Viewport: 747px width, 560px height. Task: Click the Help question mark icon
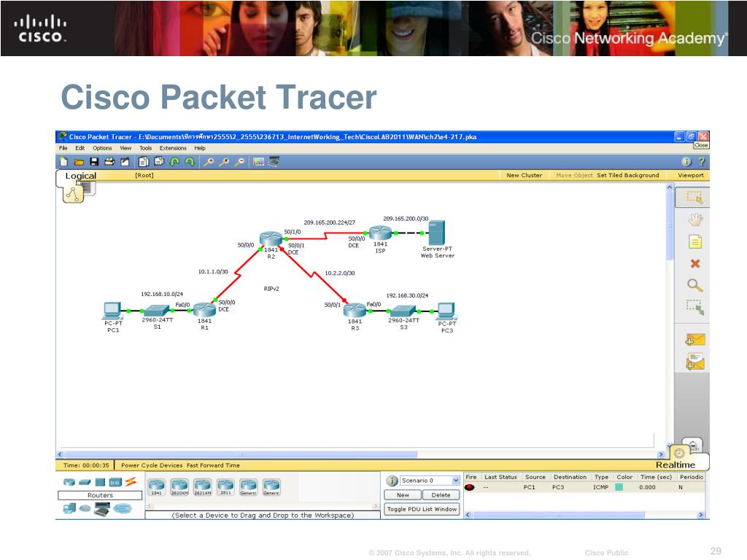[702, 162]
